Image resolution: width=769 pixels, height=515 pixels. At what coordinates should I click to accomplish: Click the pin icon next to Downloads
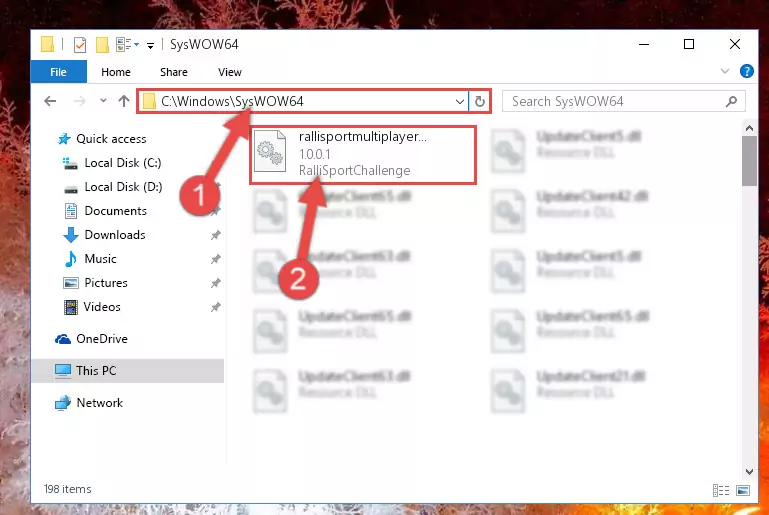[215, 235]
